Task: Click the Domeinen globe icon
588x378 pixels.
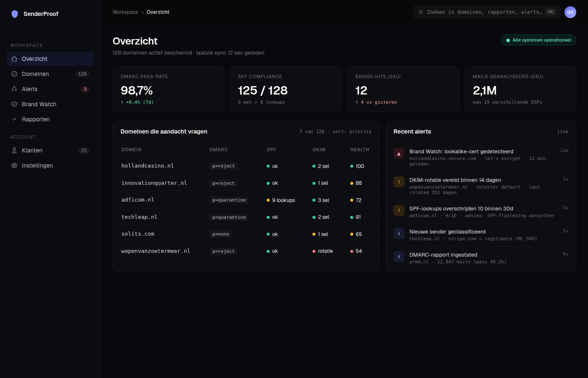Action: 14,74
